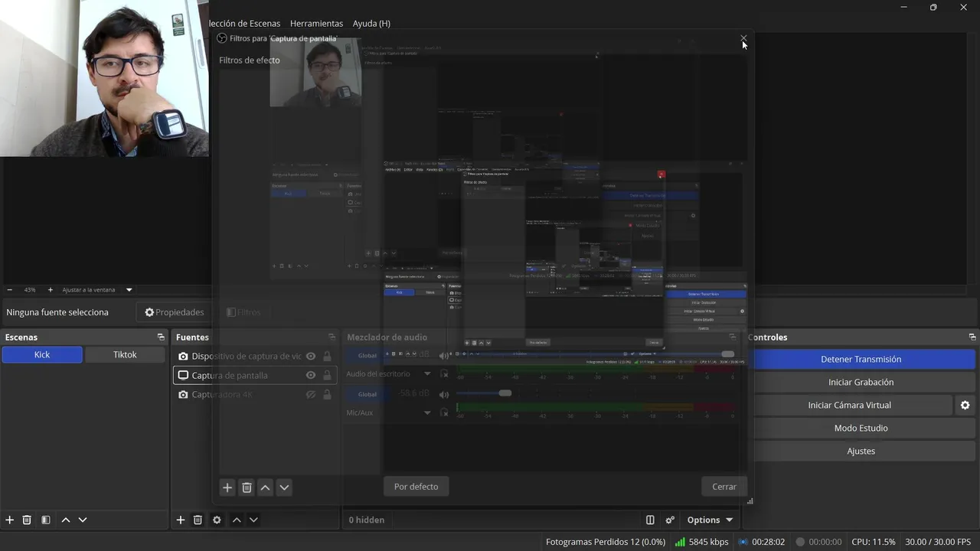Click Por defecto in filters dialog
980x551 pixels.
tap(416, 487)
